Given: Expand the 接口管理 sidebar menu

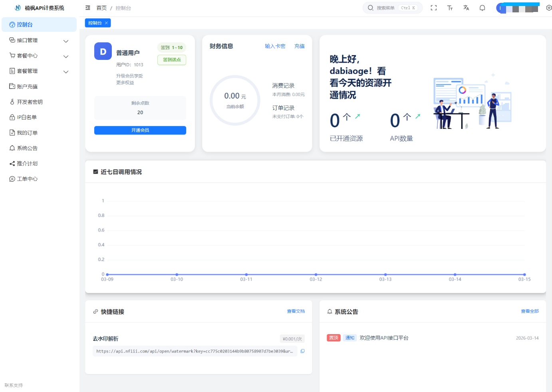Looking at the screenshot, I should [66, 40].
